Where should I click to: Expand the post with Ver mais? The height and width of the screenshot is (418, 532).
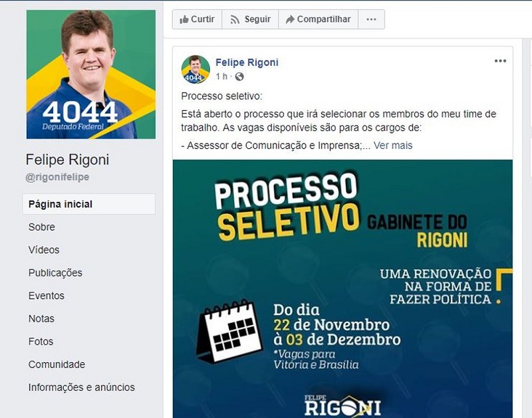pos(393,146)
